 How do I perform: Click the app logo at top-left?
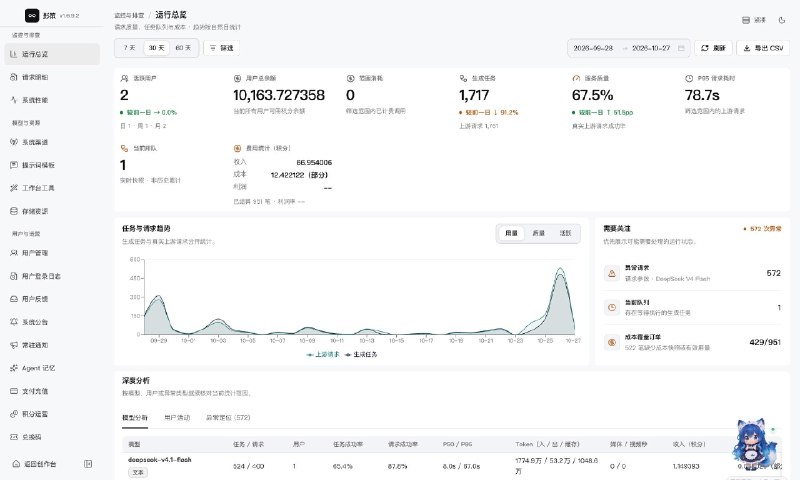[x=32, y=15]
